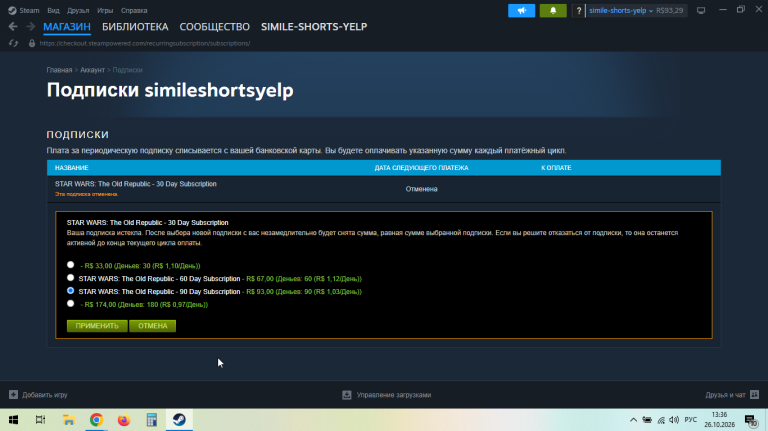The width and height of the screenshot is (768, 431).
Task: Open the SIMILE-SHORTS-YELP profile tab
Action: 314,27
